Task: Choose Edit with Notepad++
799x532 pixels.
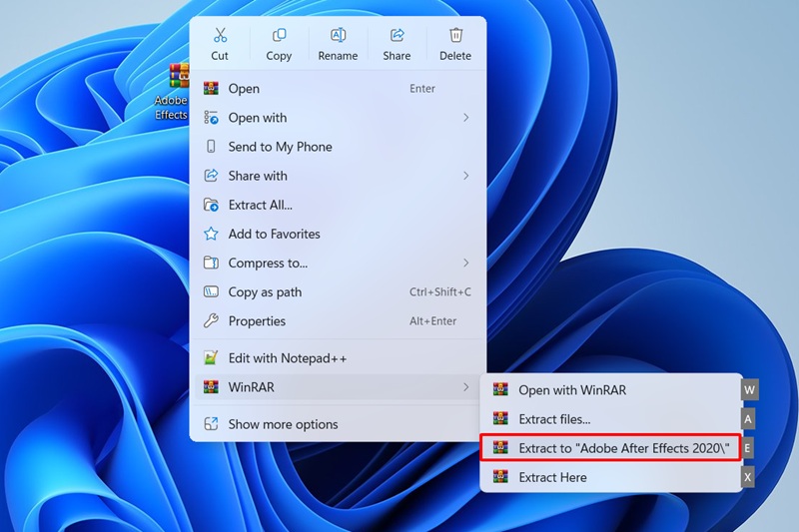Action: (x=339, y=358)
